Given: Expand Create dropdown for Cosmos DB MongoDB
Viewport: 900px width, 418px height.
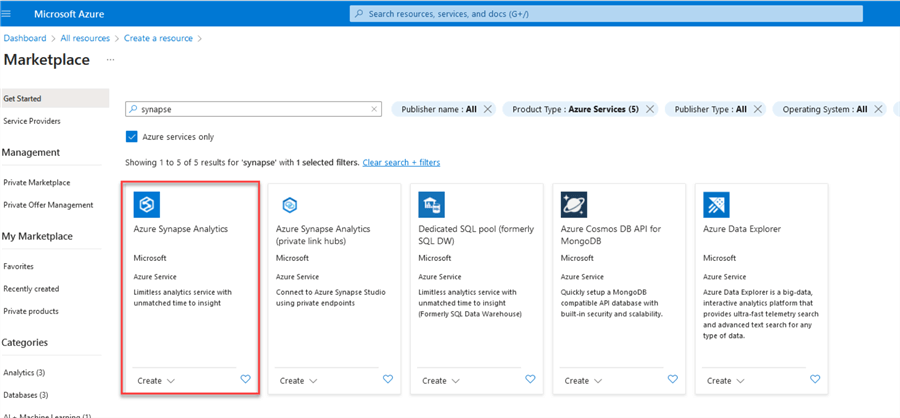Looking at the screenshot, I should [x=584, y=381].
